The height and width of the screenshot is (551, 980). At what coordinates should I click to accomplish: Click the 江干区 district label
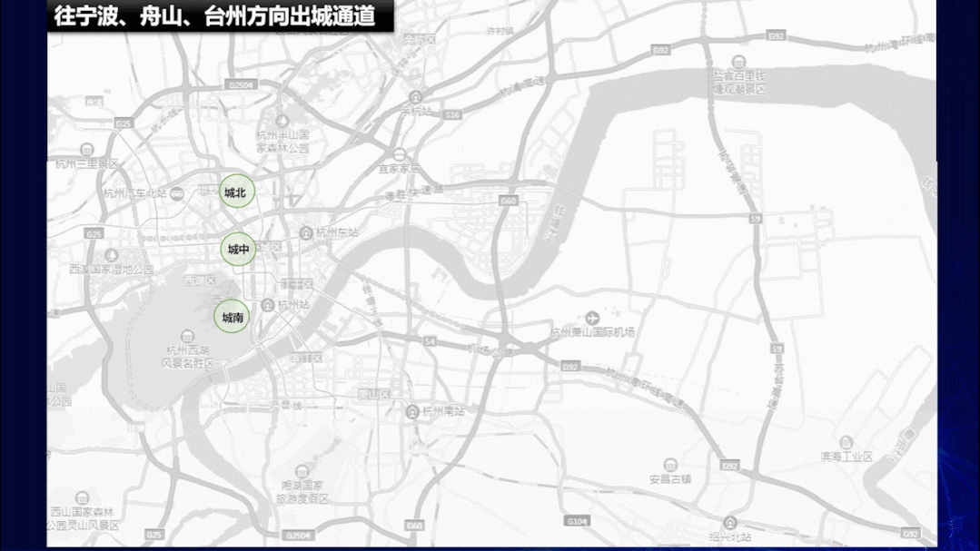[297, 284]
